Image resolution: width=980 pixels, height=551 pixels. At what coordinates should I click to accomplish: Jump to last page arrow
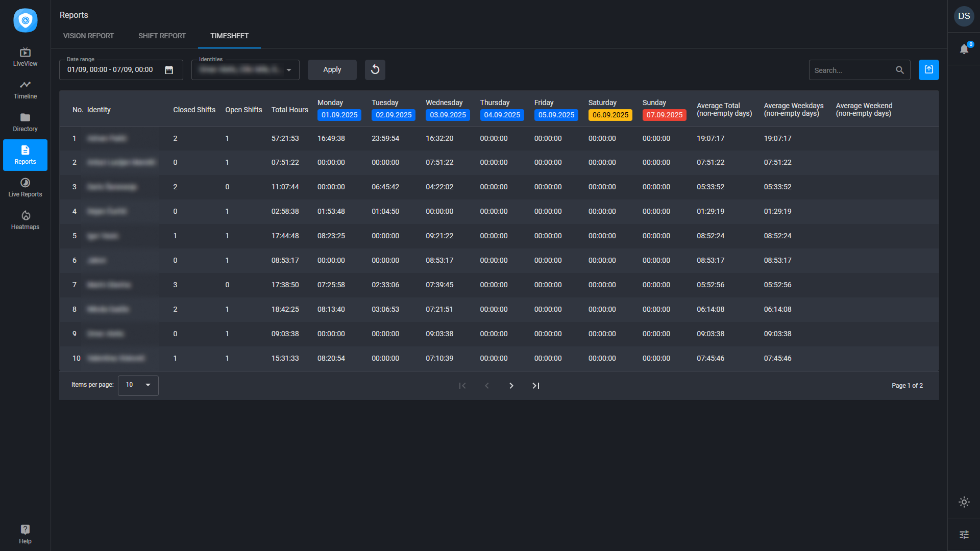535,386
